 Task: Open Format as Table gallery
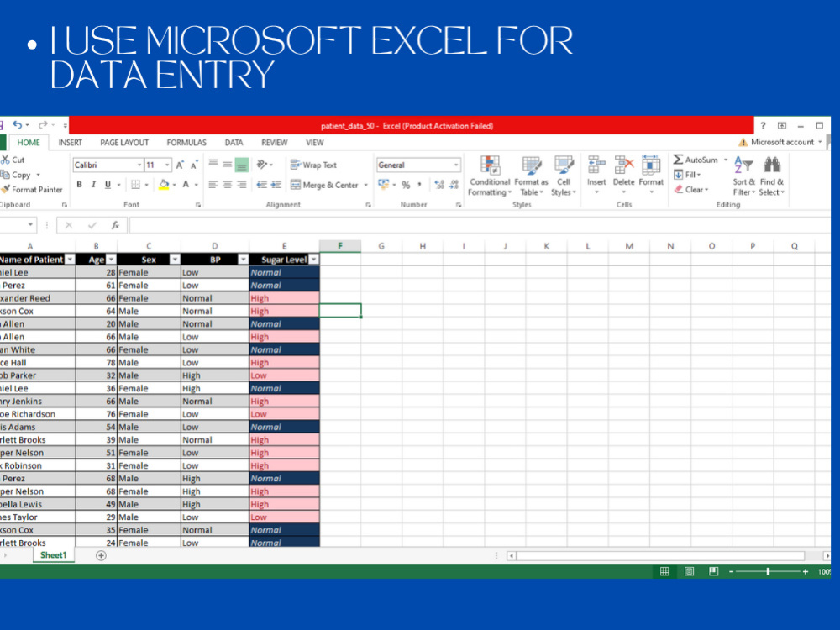pyautogui.click(x=532, y=176)
